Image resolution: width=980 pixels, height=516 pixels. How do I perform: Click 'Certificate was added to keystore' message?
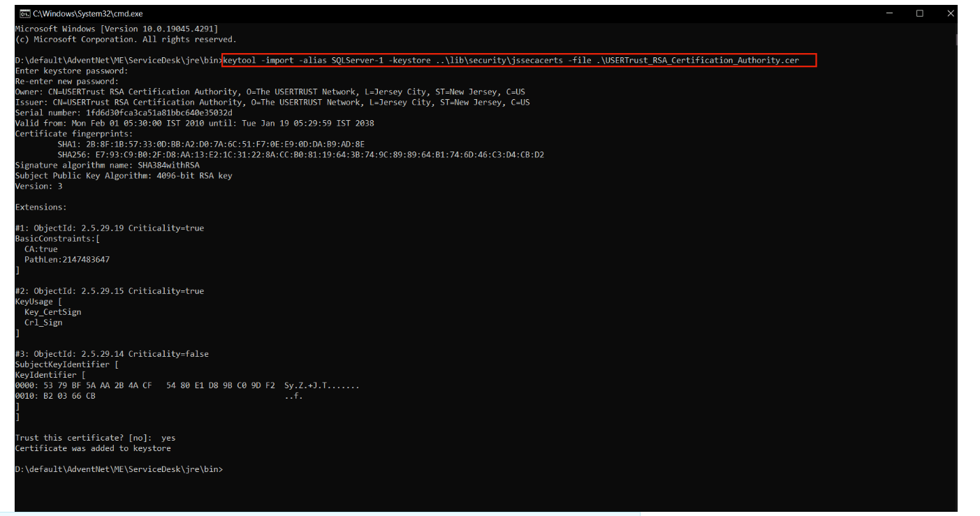click(x=93, y=448)
